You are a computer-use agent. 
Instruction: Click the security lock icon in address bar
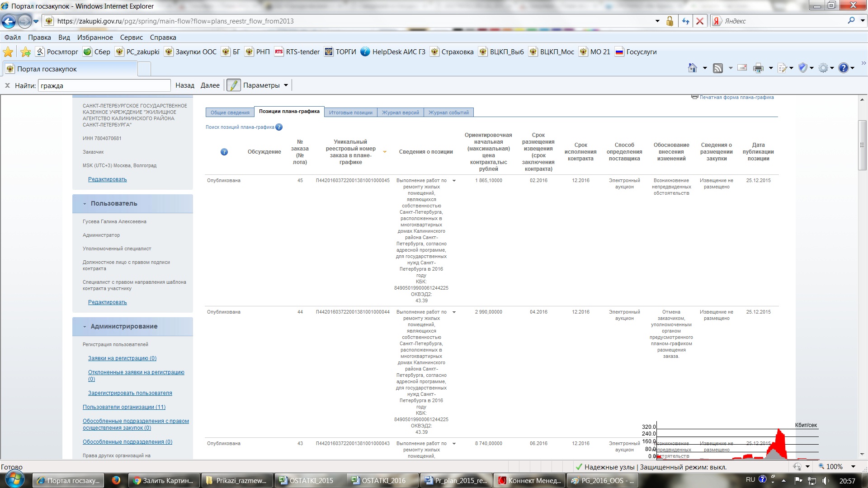pyautogui.click(x=670, y=21)
